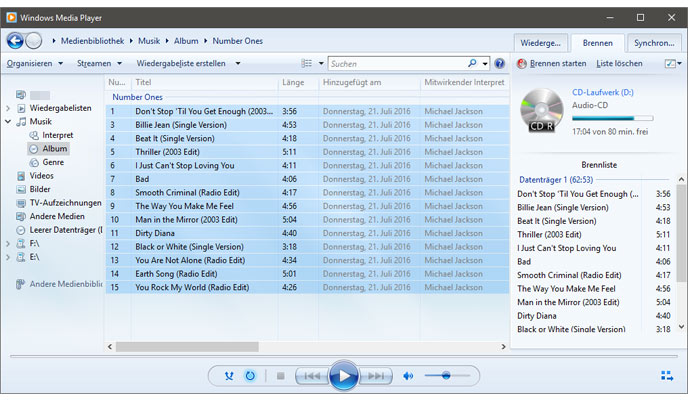Open the burn options dropdown arrow

[x=680, y=64]
